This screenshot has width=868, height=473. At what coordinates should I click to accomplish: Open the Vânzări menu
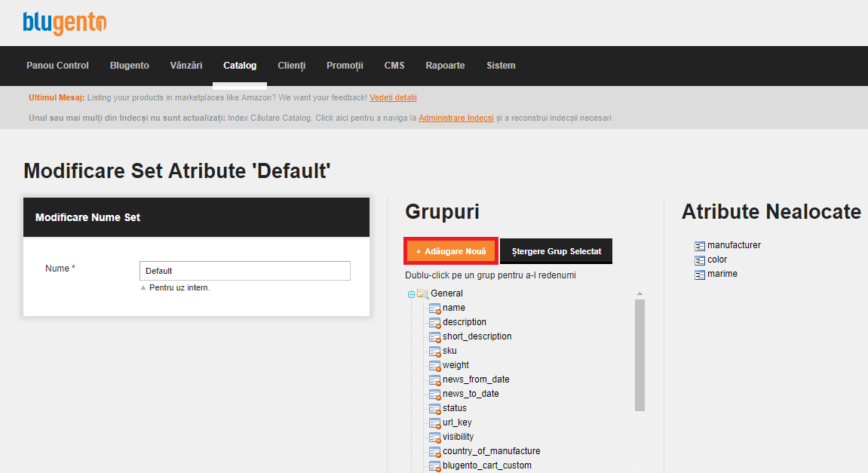point(186,66)
